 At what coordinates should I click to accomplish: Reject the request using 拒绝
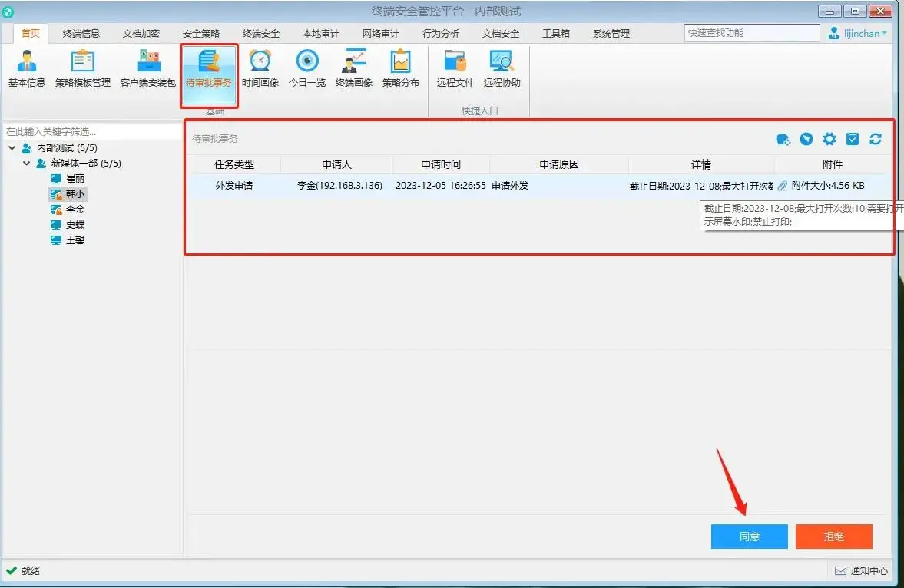tap(833, 536)
